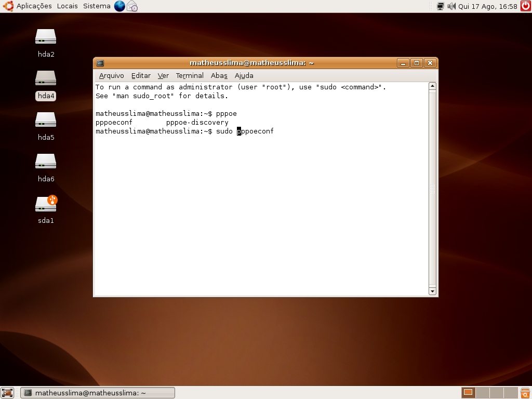The width and height of the screenshot is (532, 399).
Task: Click the clock showing Qui 17 Ago
Action: pos(487,6)
